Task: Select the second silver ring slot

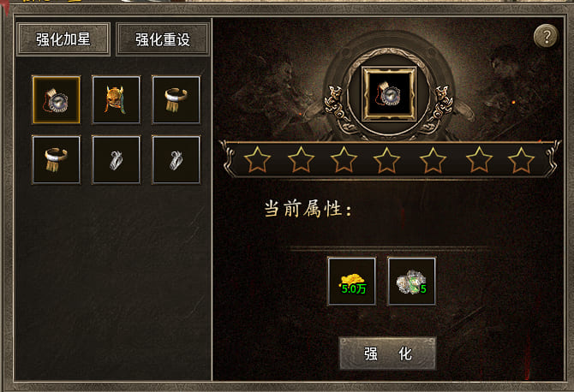Action: (x=176, y=160)
